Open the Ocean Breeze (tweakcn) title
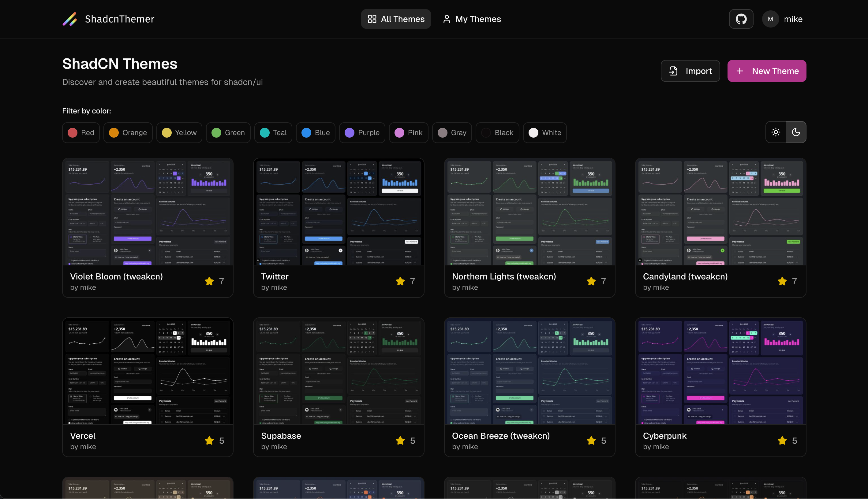The height and width of the screenshot is (499, 868). click(501, 436)
